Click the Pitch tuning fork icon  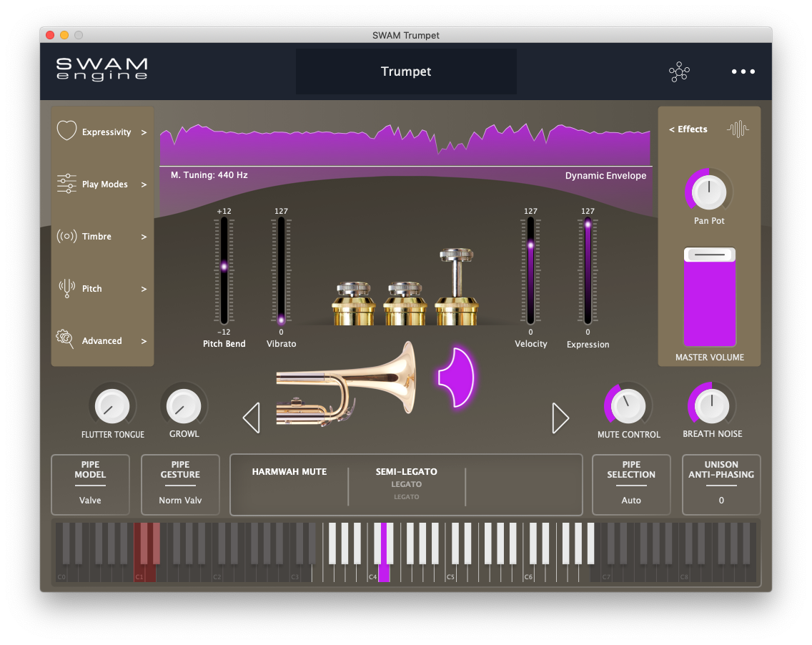[x=66, y=288]
